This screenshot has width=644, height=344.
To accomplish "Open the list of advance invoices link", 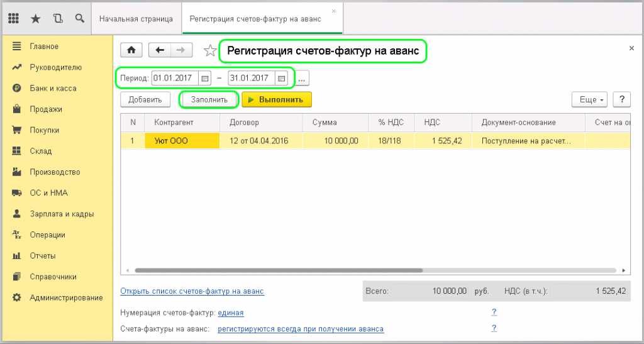I will point(192,291).
